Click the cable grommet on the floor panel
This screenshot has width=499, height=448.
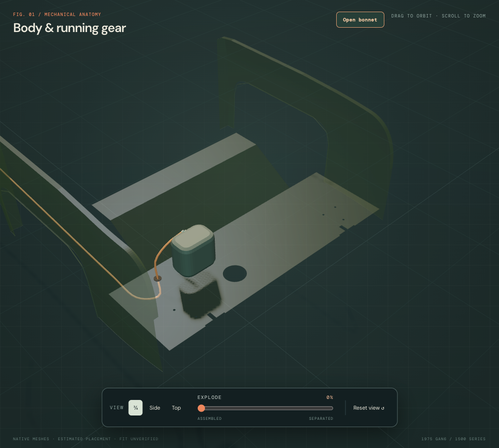click(x=157, y=279)
